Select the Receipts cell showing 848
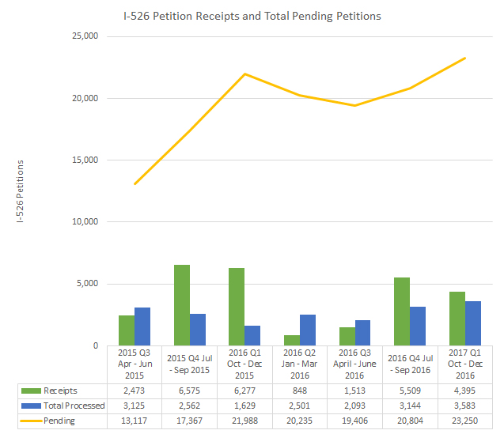The height and width of the screenshot is (434, 504). coord(301,391)
